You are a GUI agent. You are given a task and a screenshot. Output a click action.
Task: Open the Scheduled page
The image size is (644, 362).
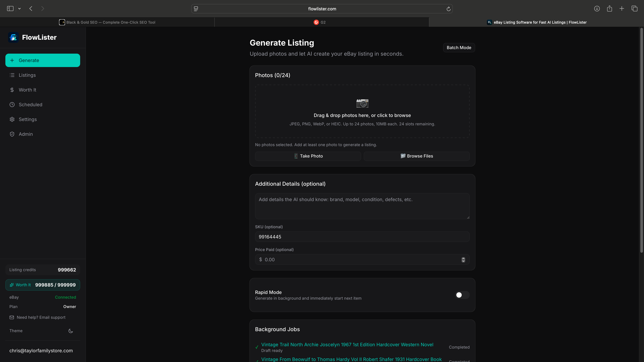pyautogui.click(x=43, y=105)
